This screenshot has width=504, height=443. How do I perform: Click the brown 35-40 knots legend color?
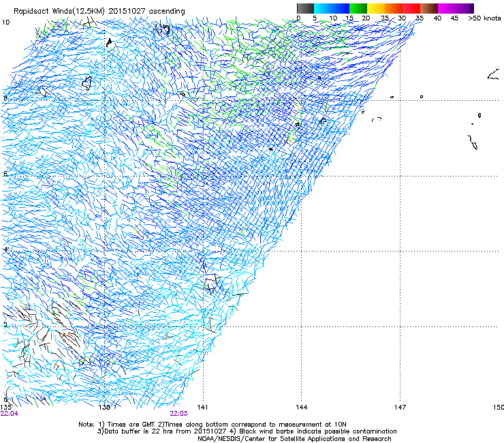tap(429, 8)
